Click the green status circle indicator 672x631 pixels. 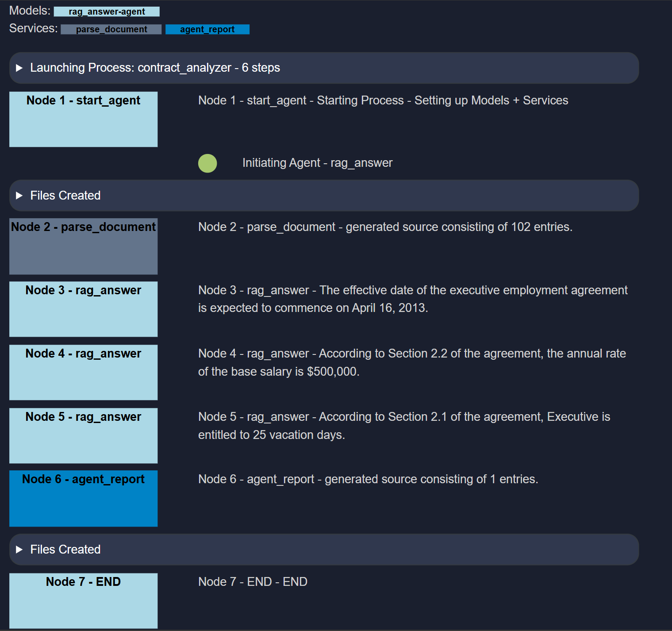pos(207,163)
